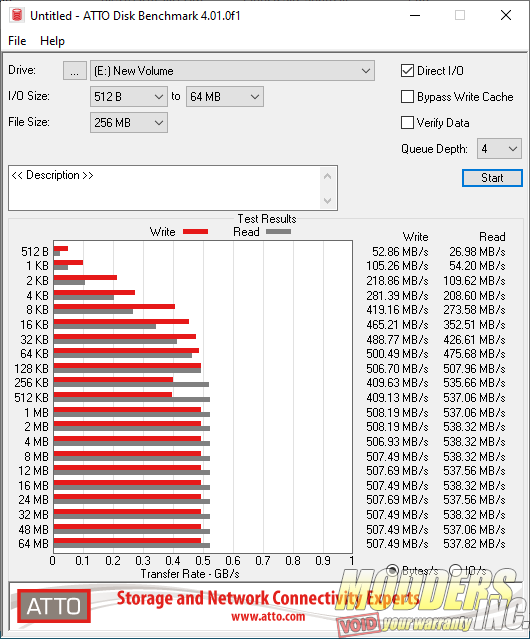Enable Bypass Write Cache option
Viewport: 530px width, 639px height.
pos(407,97)
